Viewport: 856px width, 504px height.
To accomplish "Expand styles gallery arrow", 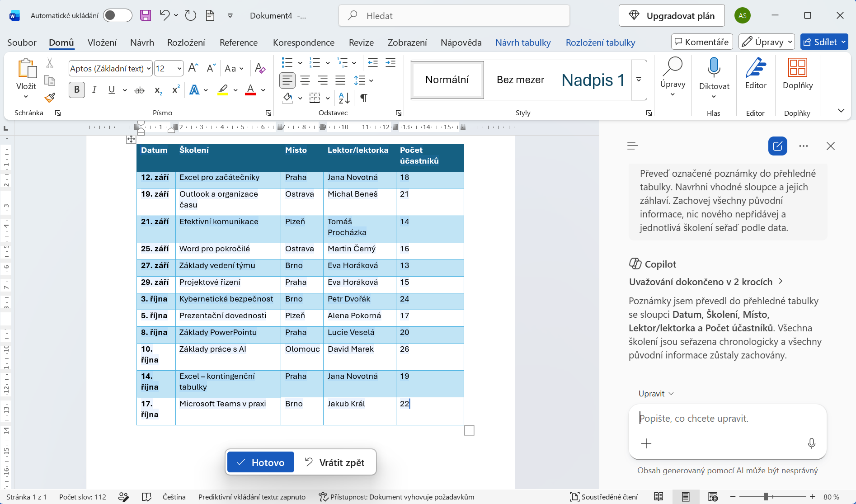I will pos(639,80).
